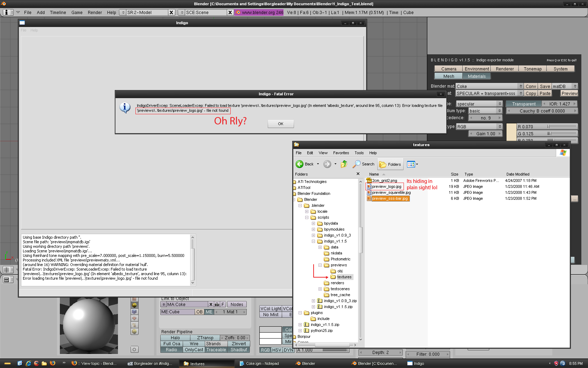Click the Copy material button
The height and width of the screenshot is (368, 588).
[x=531, y=93]
